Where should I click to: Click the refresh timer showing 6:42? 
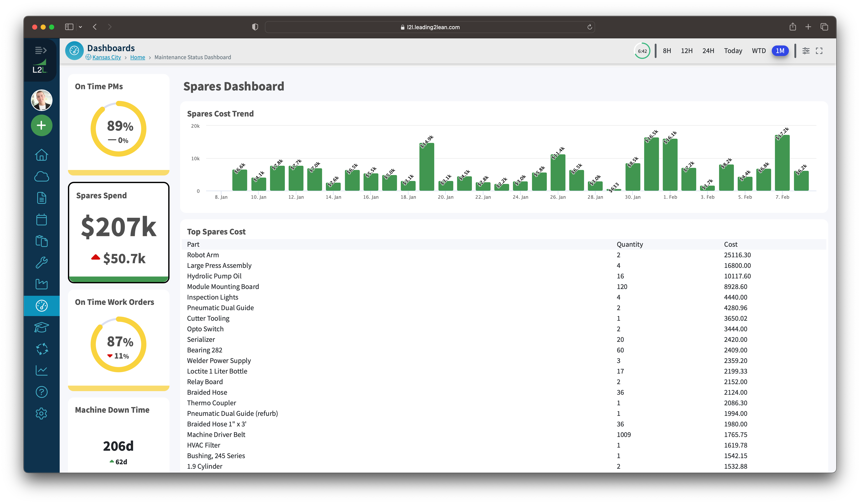642,51
